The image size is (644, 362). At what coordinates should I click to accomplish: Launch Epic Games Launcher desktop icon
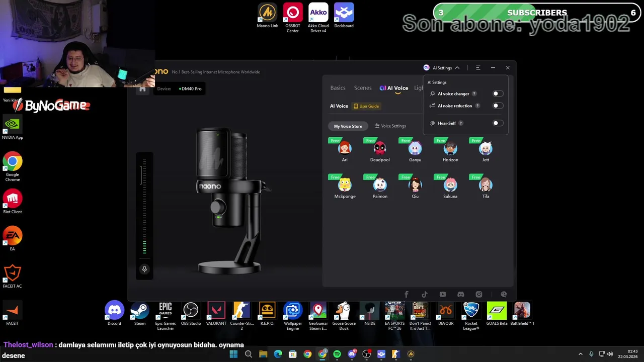[x=166, y=316]
